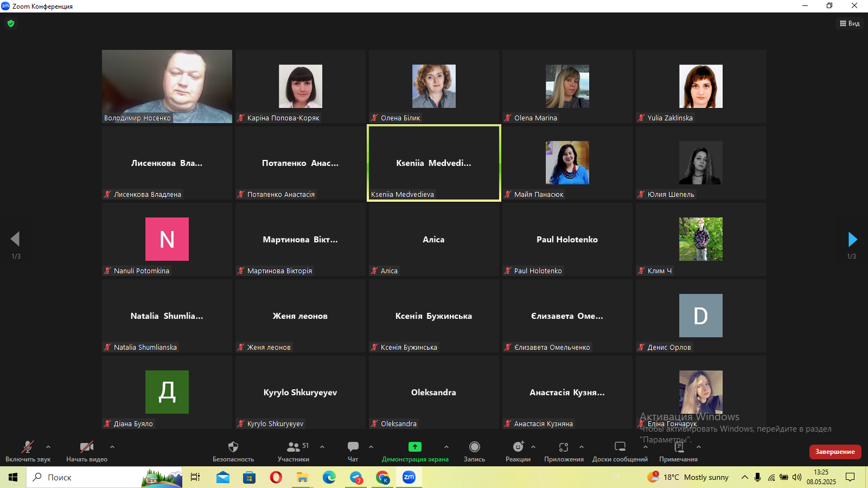Open weather widget 18°C Mostly sunny

click(x=688, y=477)
